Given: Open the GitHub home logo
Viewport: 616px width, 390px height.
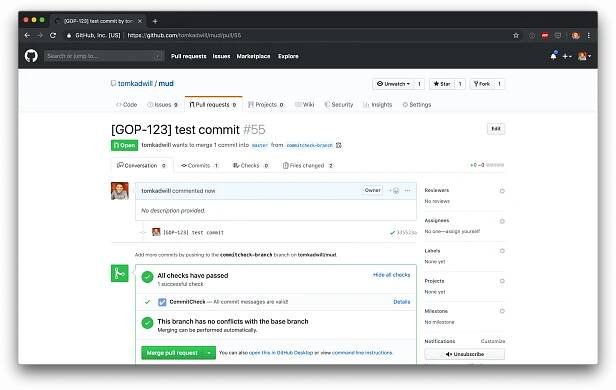Looking at the screenshot, I should click(x=31, y=56).
